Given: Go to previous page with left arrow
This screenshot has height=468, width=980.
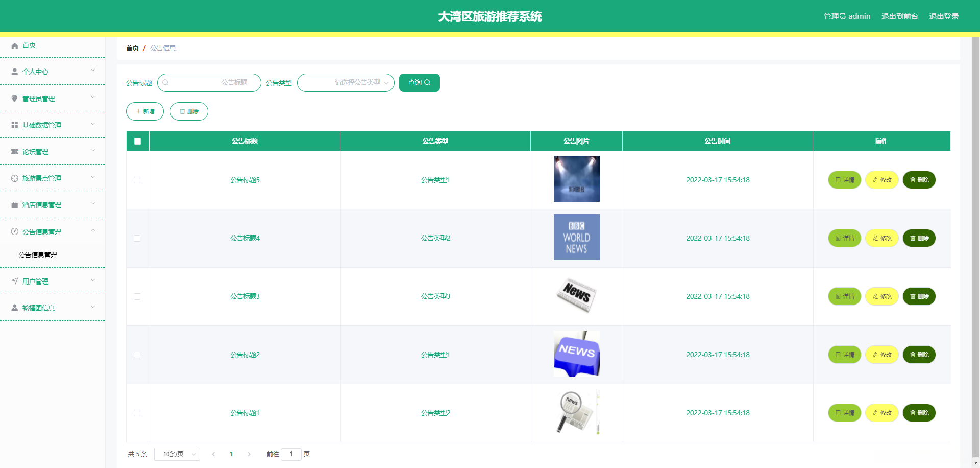Looking at the screenshot, I should click(213, 454).
